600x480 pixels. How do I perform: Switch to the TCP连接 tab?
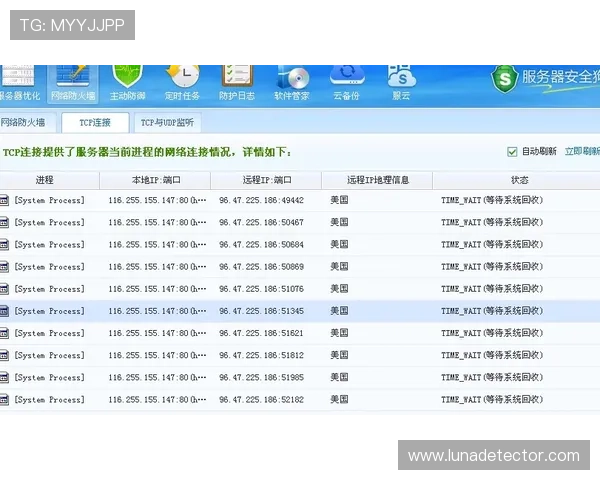pos(95,122)
